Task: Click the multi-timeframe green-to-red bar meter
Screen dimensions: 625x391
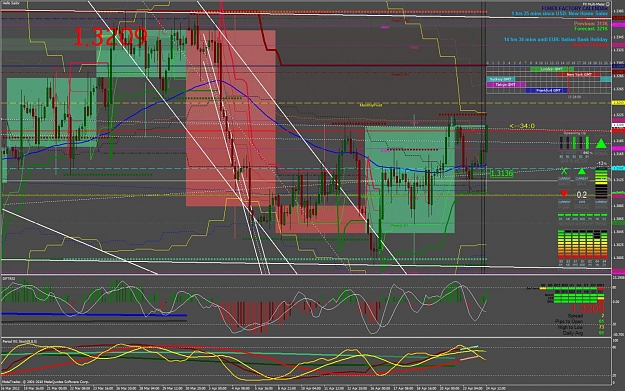Action: (583, 244)
